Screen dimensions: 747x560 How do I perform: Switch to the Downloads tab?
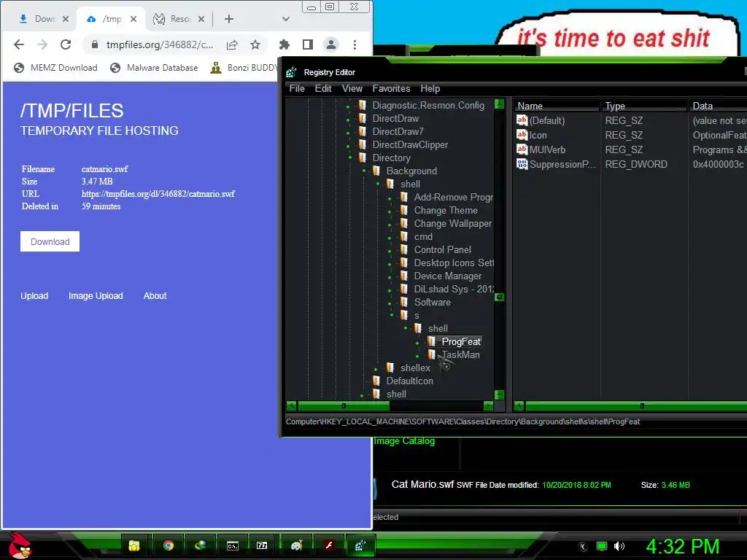tap(38, 19)
